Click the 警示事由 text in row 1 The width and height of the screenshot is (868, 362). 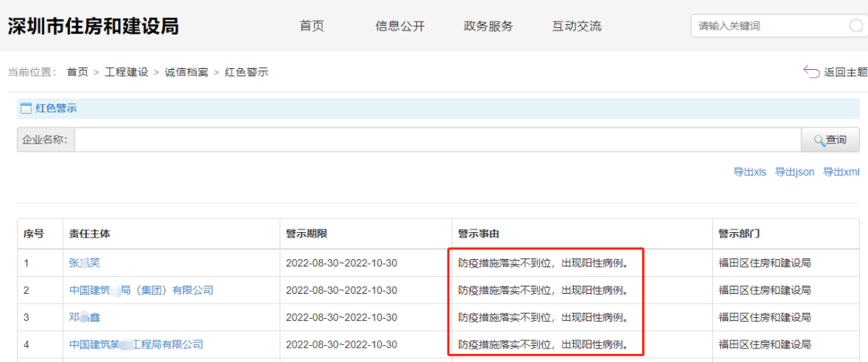545,263
